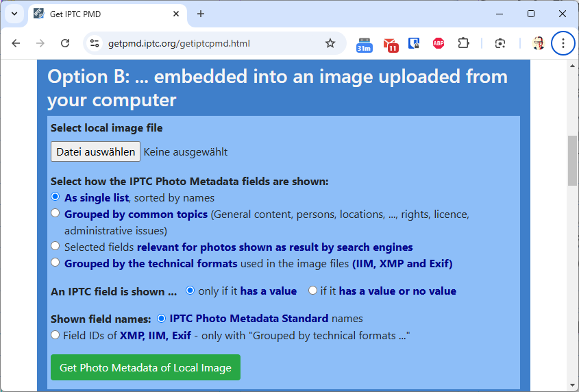Viewport: 579px width, 392px height.
Task: Select Field IDs of XMP, IIM, Exif radio
Action: coord(56,335)
